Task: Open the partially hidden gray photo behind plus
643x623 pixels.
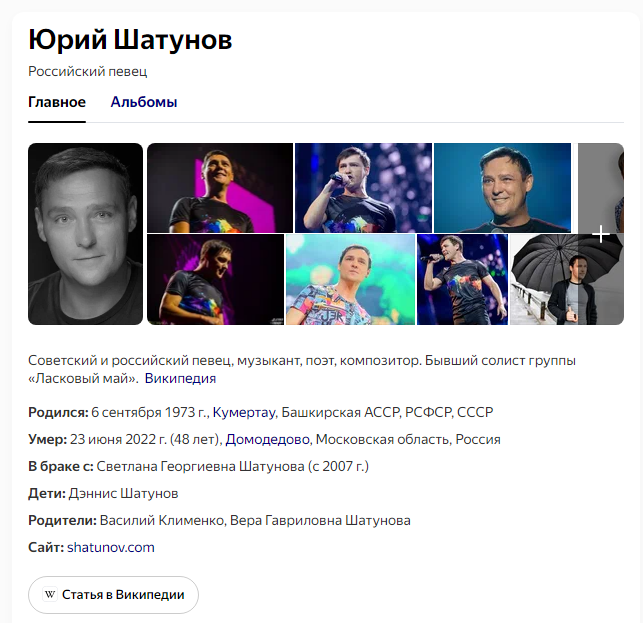Action: tap(601, 188)
